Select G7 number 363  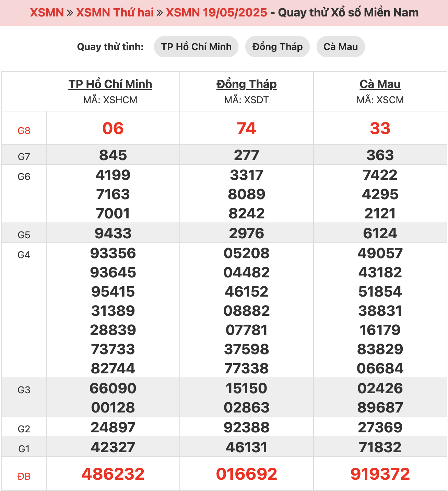click(x=380, y=155)
